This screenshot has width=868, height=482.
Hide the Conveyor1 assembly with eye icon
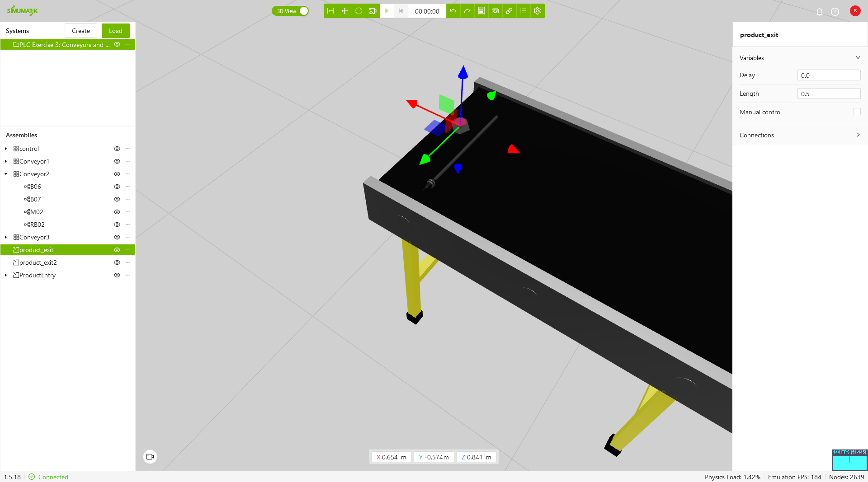click(117, 161)
